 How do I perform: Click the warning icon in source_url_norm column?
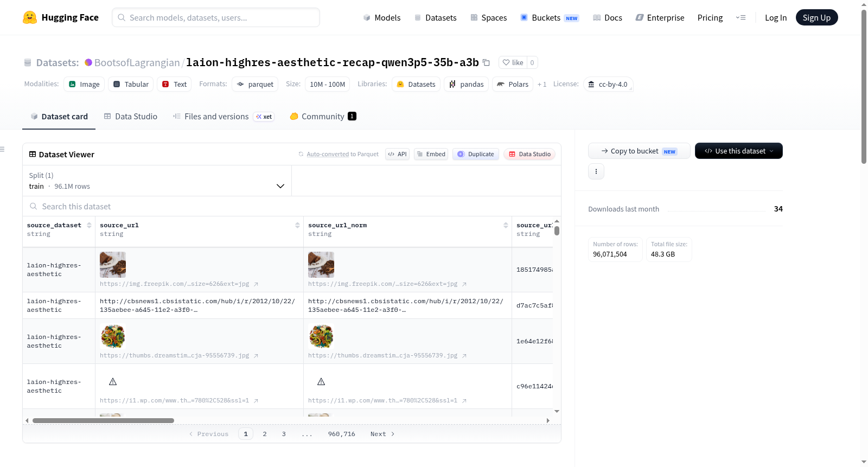[x=321, y=382]
